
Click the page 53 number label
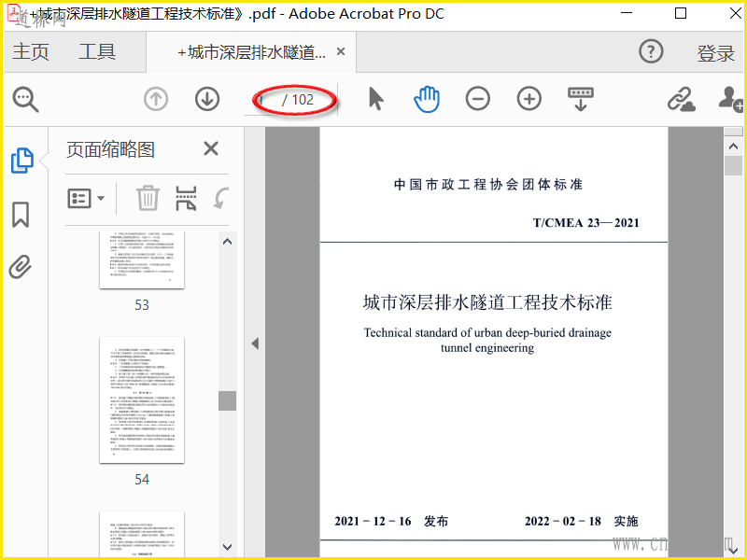pos(142,305)
